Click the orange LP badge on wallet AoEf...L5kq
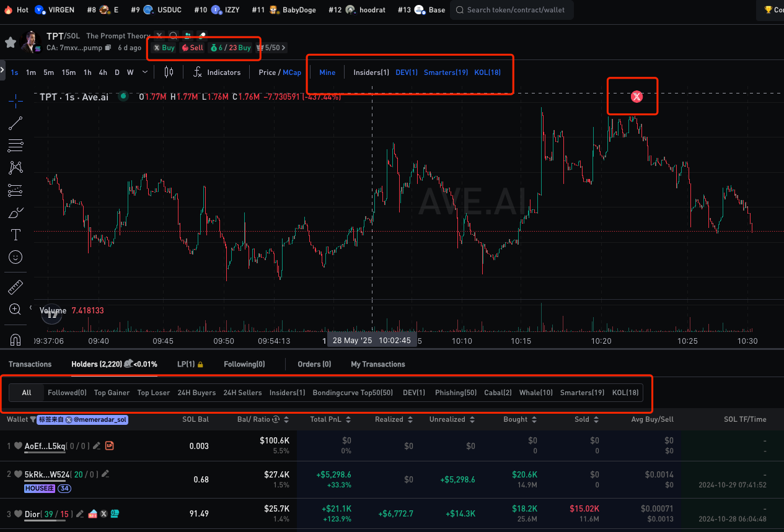The image size is (784, 532). [x=109, y=446]
